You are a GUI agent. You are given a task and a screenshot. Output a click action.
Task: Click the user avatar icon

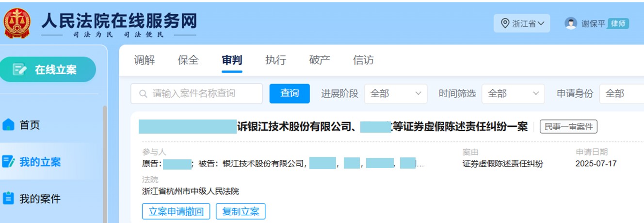[571, 23]
